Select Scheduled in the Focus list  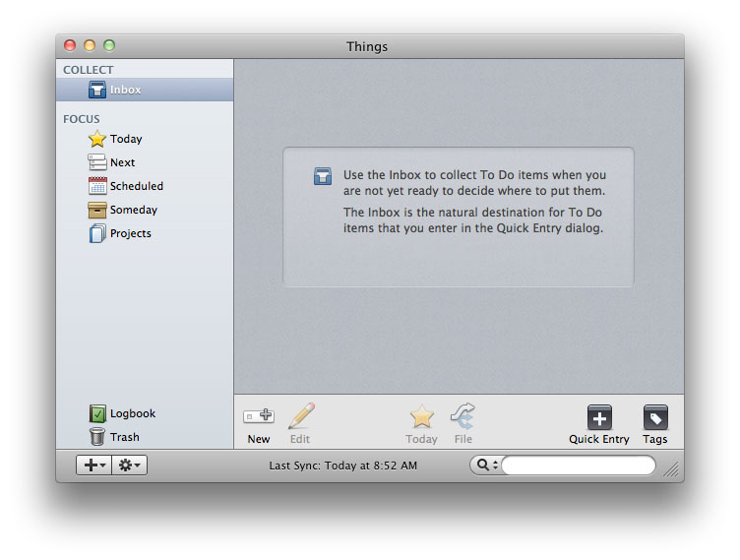137,186
